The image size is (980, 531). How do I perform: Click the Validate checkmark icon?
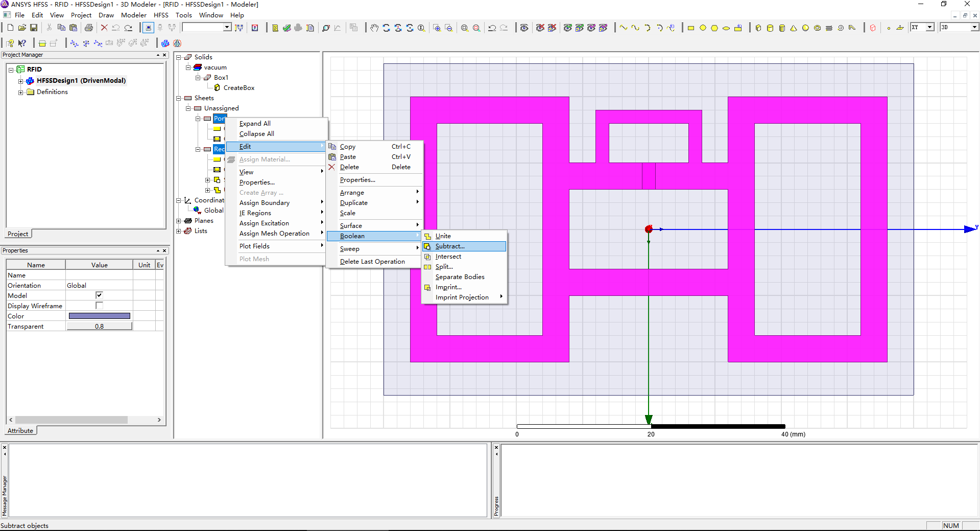pos(287,28)
